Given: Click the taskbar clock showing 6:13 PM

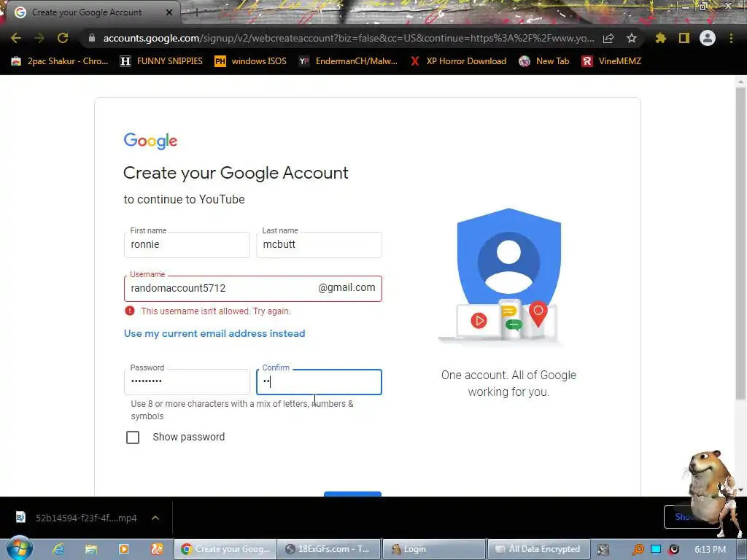Looking at the screenshot, I should [x=710, y=549].
